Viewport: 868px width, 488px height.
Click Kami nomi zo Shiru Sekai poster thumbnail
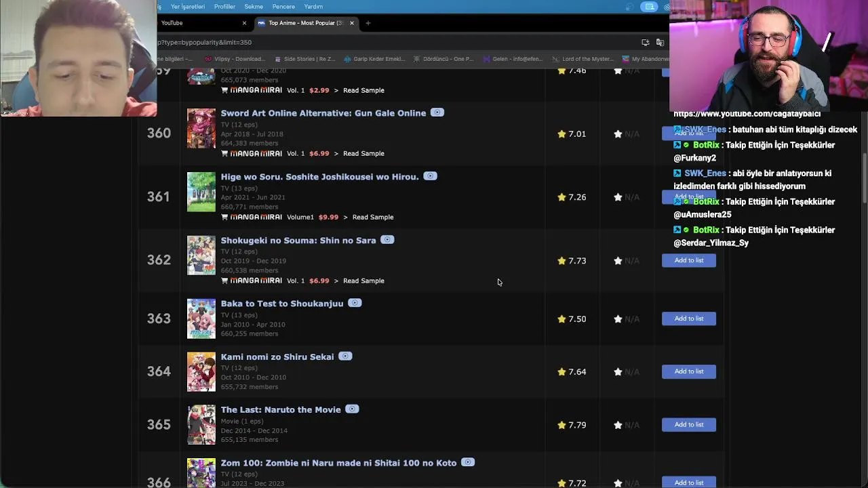point(201,371)
